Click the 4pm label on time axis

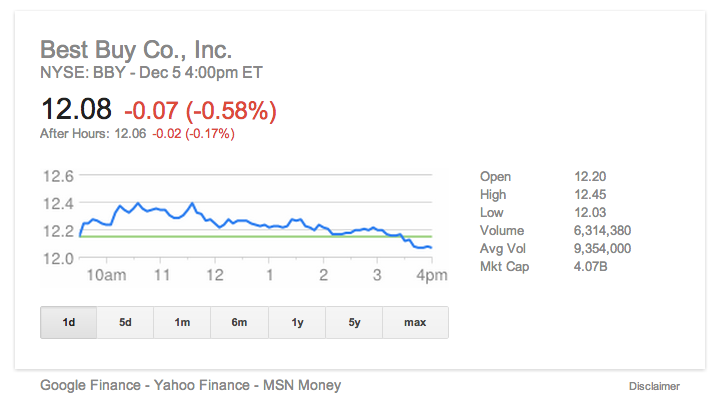(430, 275)
